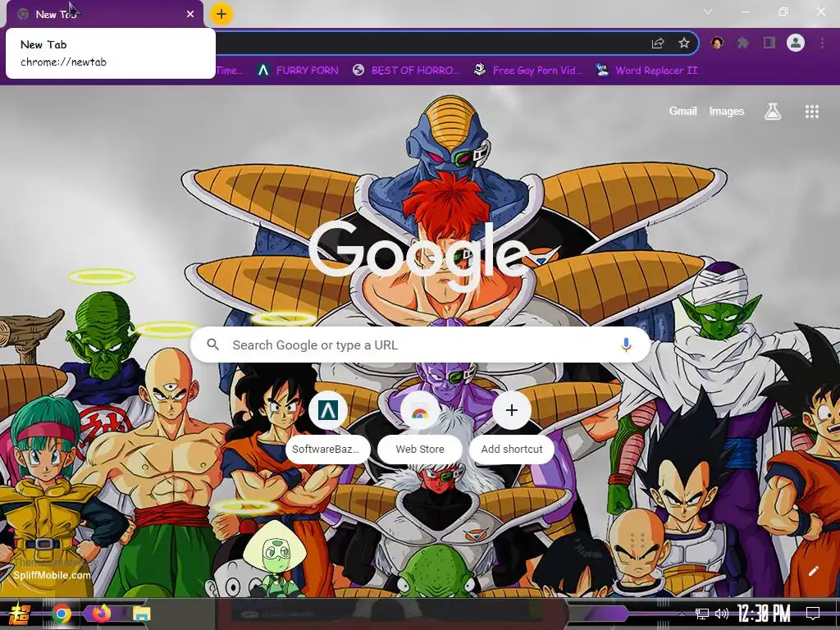Open the Chrome three-dot menu
The width and height of the screenshot is (840, 630).
click(x=822, y=43)
